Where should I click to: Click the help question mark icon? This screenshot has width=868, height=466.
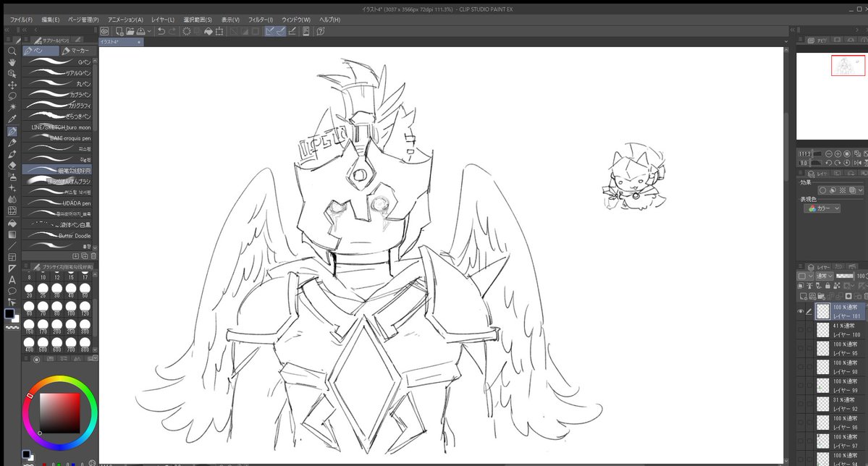(x=321, y=31)
